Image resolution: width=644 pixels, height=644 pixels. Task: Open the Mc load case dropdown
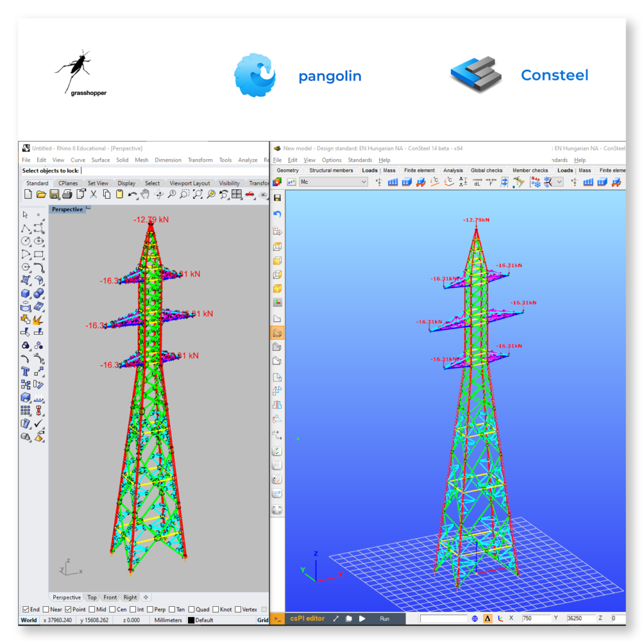coord(333,182)
